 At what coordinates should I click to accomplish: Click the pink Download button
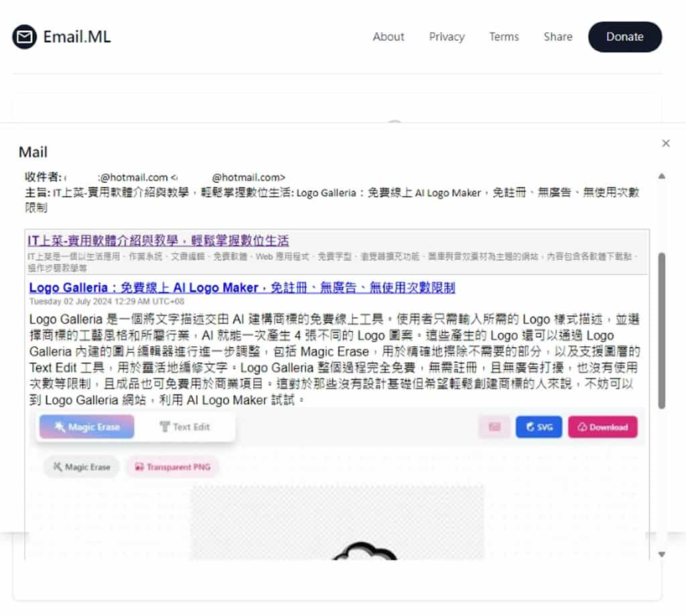pos(602,427)
